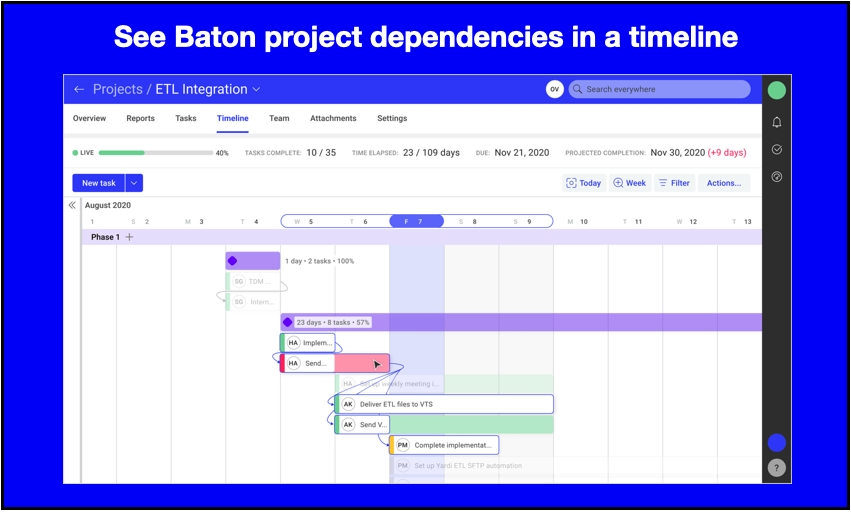Screen dimensions: 851x512
Task: Click the August 2020 month label
Action: point(107,205)
